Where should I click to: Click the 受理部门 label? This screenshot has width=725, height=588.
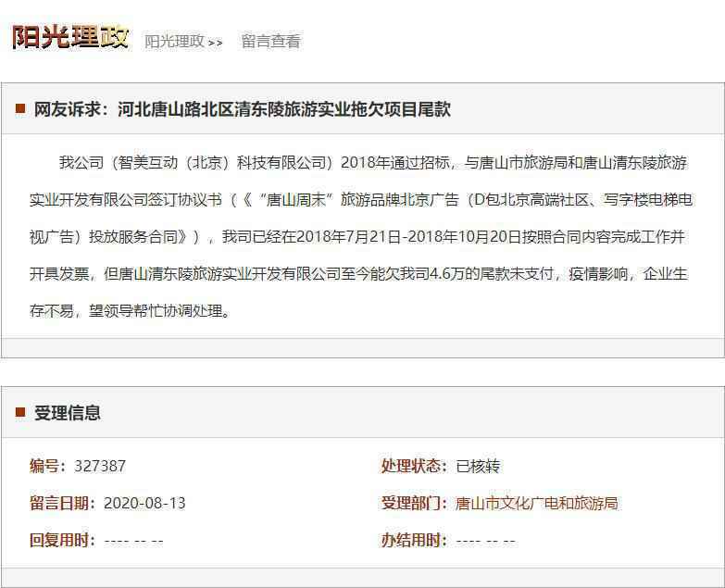click(415, 503)
